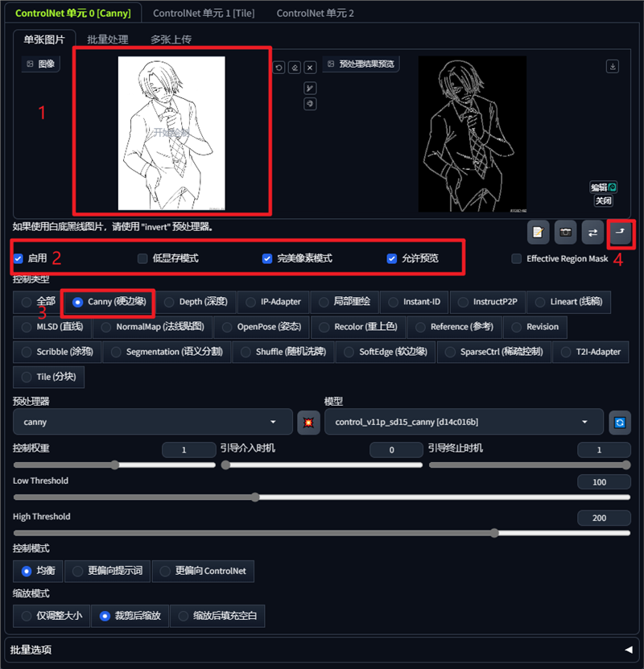Refresh the ControlNet model list

[617, 422]
